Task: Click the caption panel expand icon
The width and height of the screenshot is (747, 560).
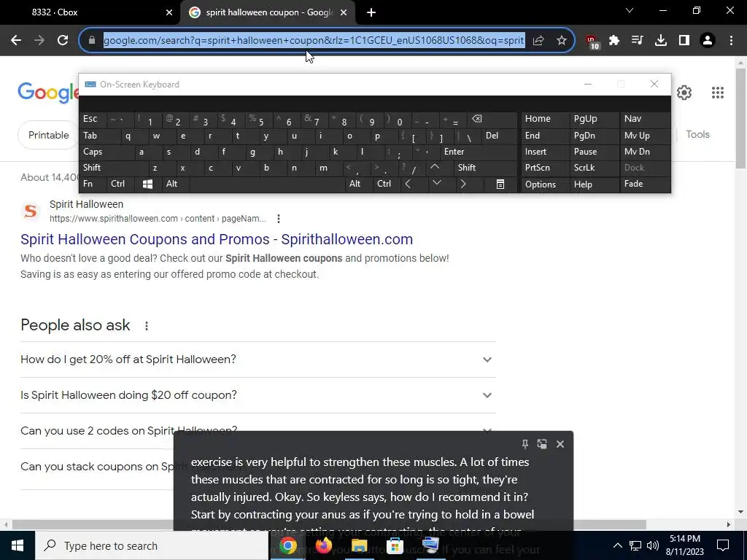Action: coord(542,444)
